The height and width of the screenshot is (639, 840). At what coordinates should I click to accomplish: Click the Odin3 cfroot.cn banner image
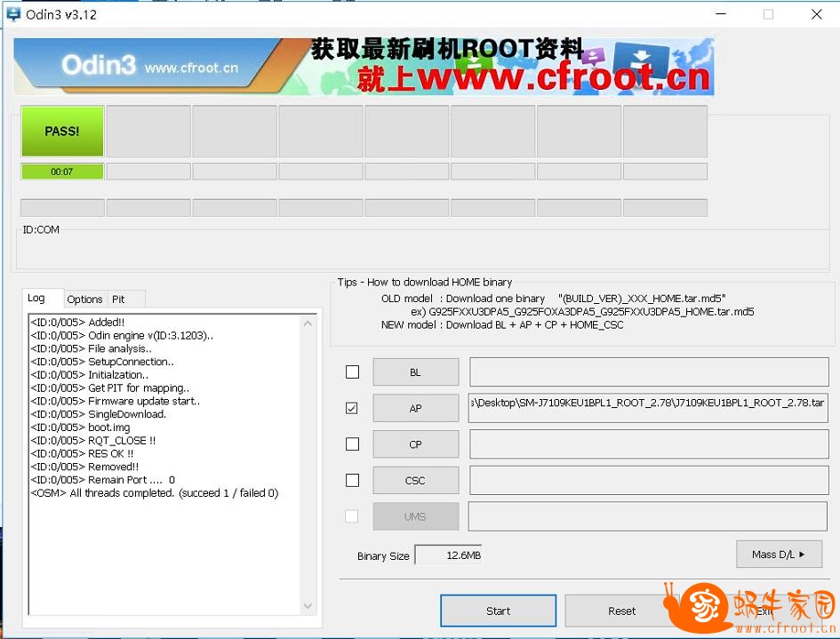point(364,67)
